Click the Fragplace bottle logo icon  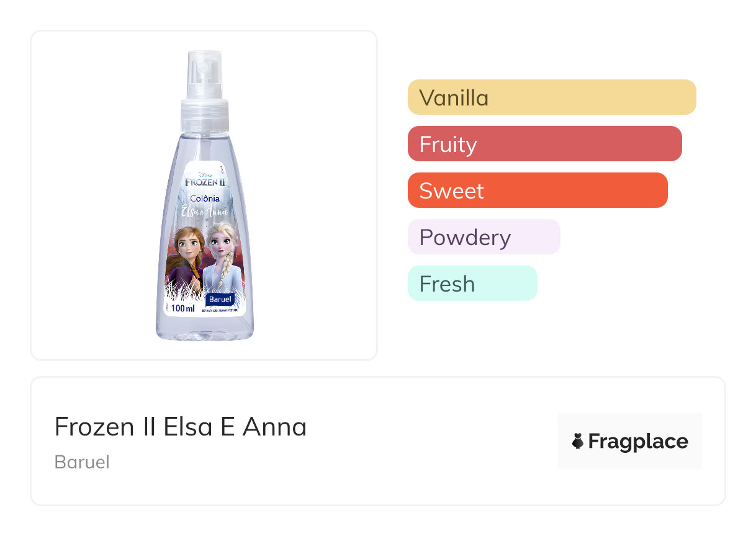click(577, 441)
